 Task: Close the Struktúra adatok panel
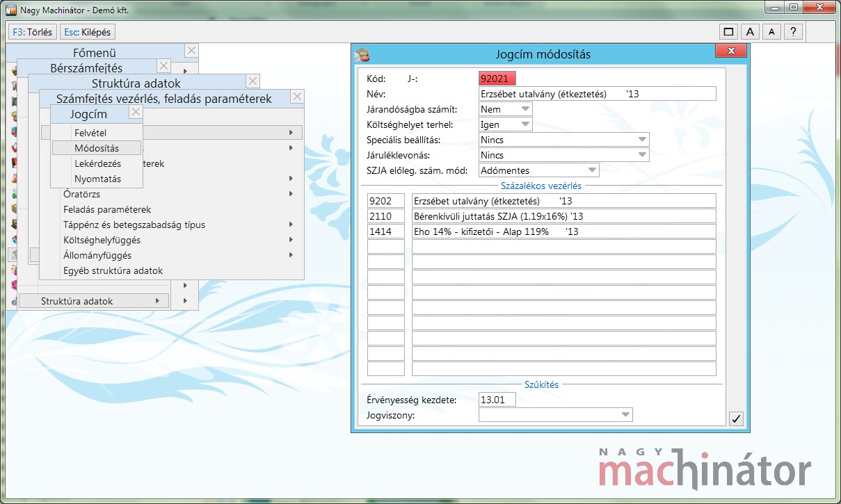pos(253,81)
